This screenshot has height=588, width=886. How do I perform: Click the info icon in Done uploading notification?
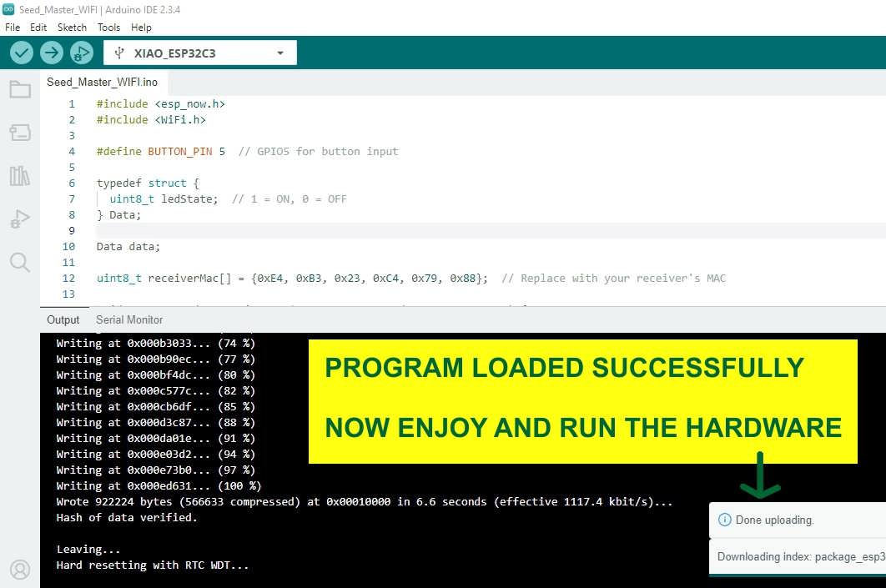point(724,520)
